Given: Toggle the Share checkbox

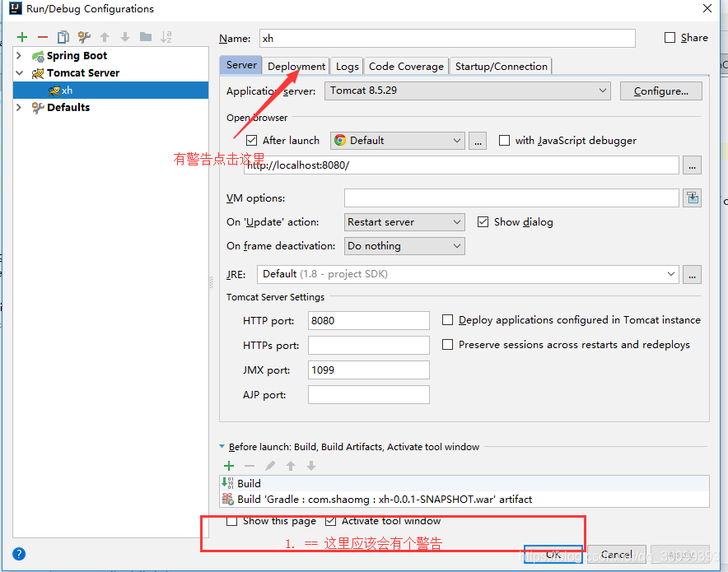Looking at the screenshot, I should [670, 38].
